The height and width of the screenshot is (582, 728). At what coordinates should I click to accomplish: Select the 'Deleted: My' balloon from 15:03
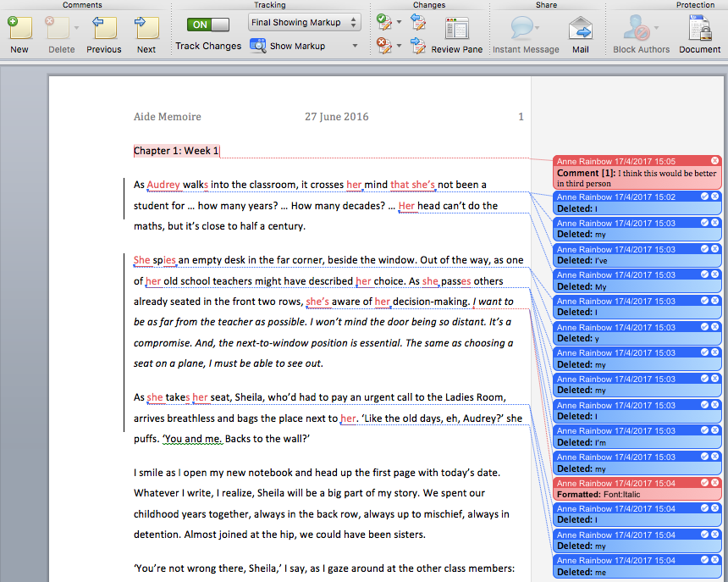(637, 281)
